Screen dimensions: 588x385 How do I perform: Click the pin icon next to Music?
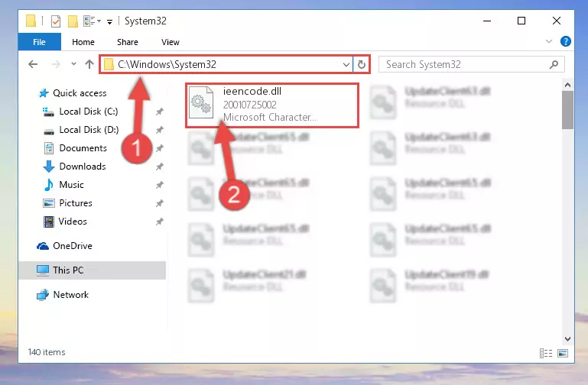pyautogui.click(x=160, y=185)
